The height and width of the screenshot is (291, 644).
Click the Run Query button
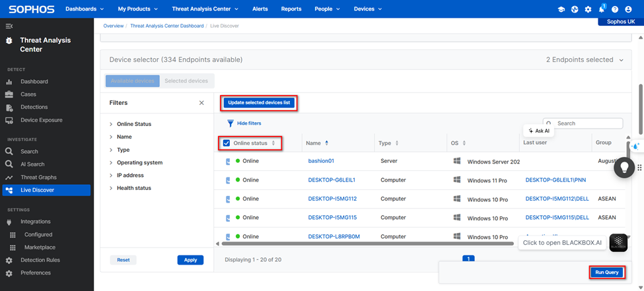point(606,272)
